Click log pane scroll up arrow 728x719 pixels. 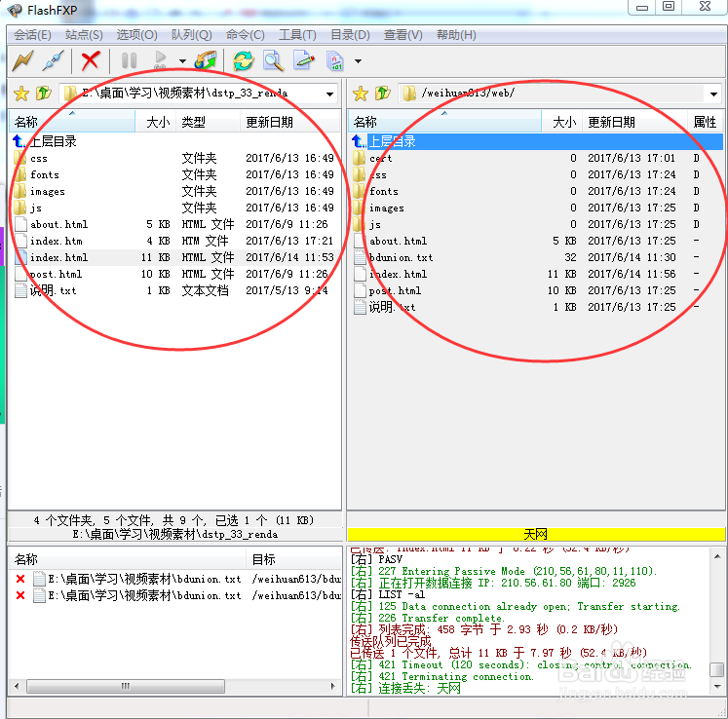717,556
